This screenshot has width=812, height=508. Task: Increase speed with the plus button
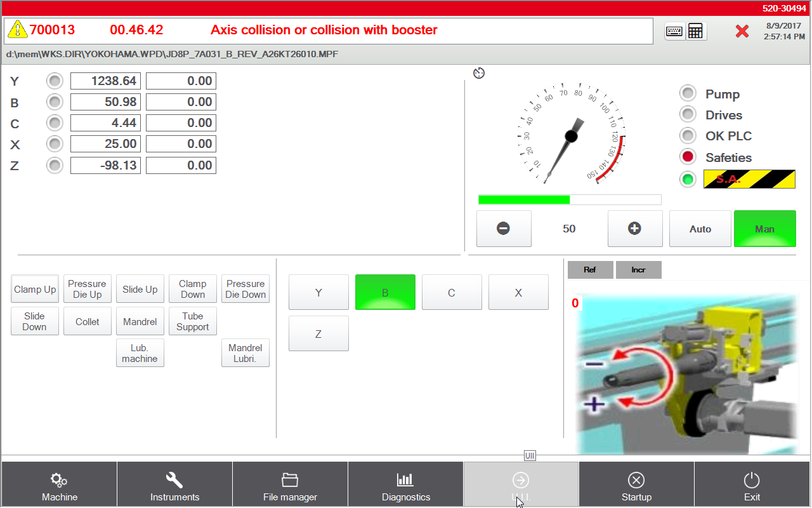click(634, 229)
